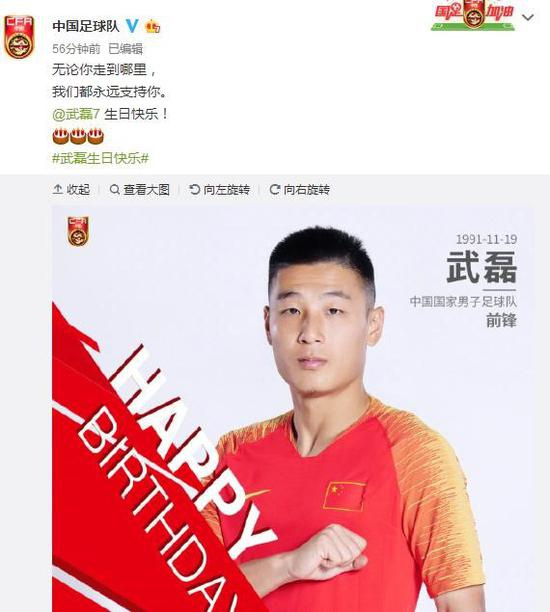The height and width of the screenshot is (612, 550).
Task: Click the birthday cake emoji row
Action: 78,136
